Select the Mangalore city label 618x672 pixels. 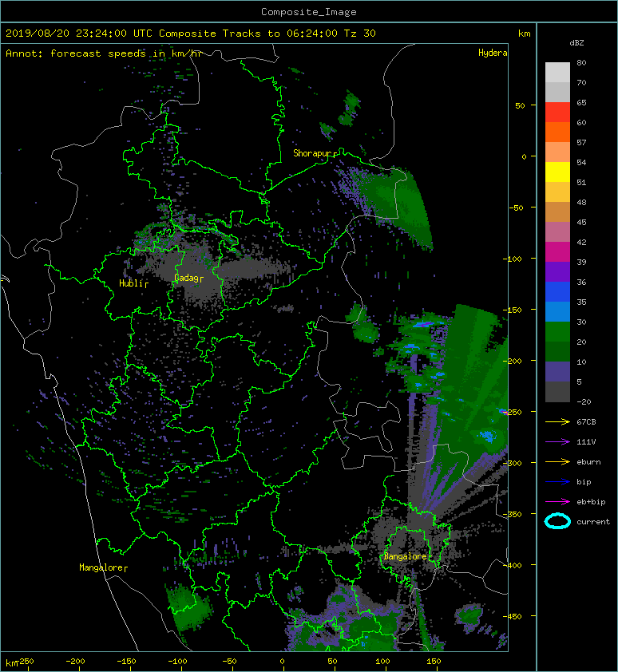101,567
